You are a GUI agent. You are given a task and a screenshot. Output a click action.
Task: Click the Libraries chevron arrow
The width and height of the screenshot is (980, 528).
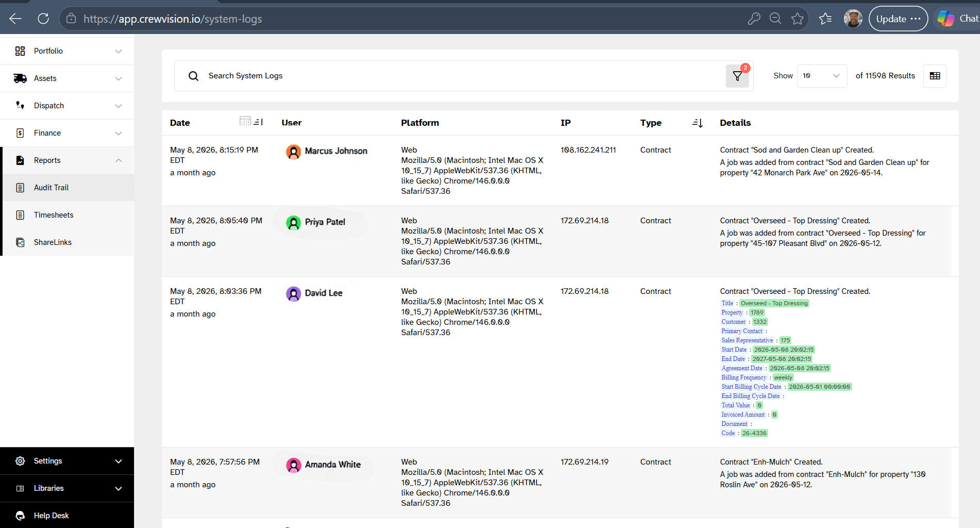pyautogui.click(x=119, y=488)
